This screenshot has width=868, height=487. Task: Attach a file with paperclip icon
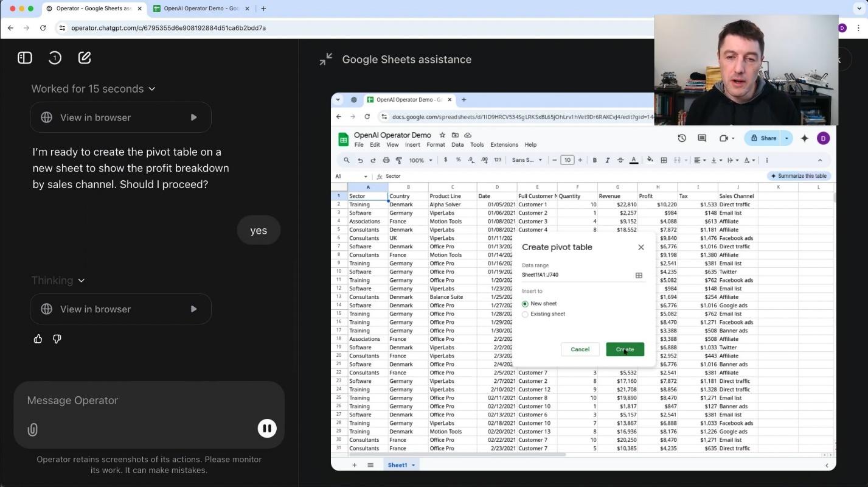click(33, 430)
